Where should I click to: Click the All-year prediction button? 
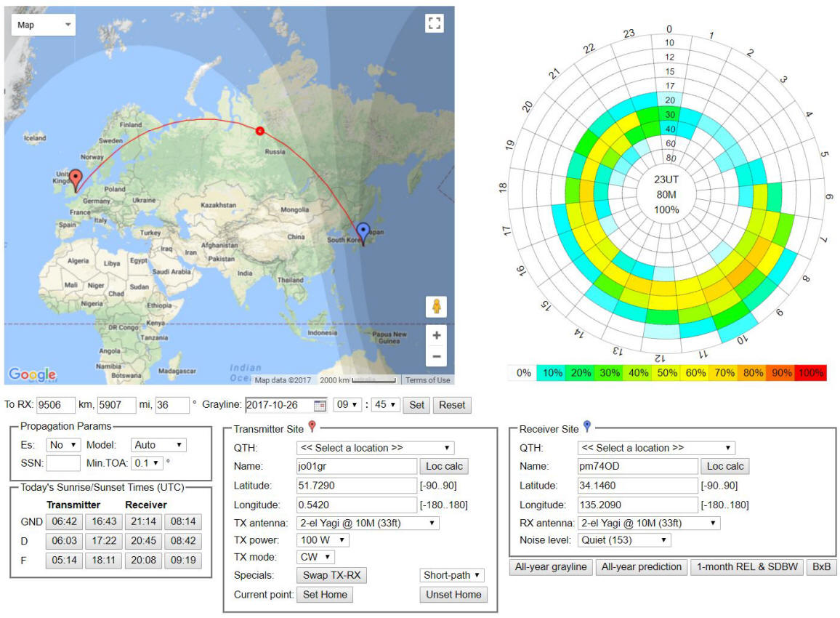(x=640, y=567)
